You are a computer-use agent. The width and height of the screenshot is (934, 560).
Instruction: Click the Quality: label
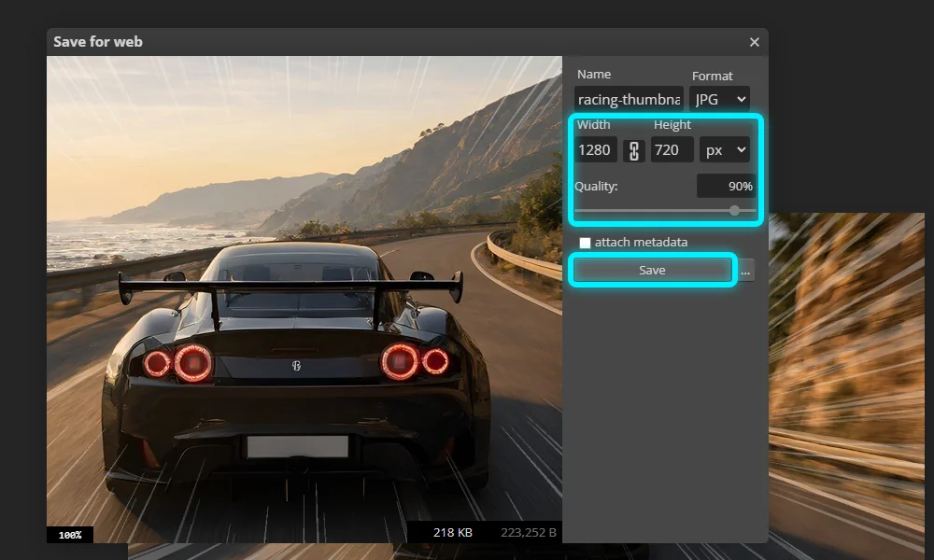coord(596,187)
